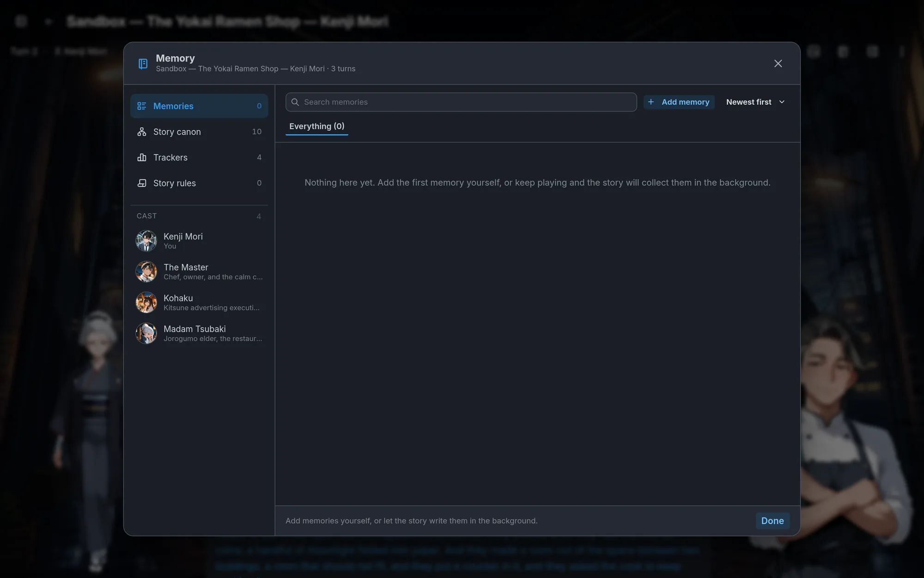Open Kohaku cast entry name

(178, 298)
